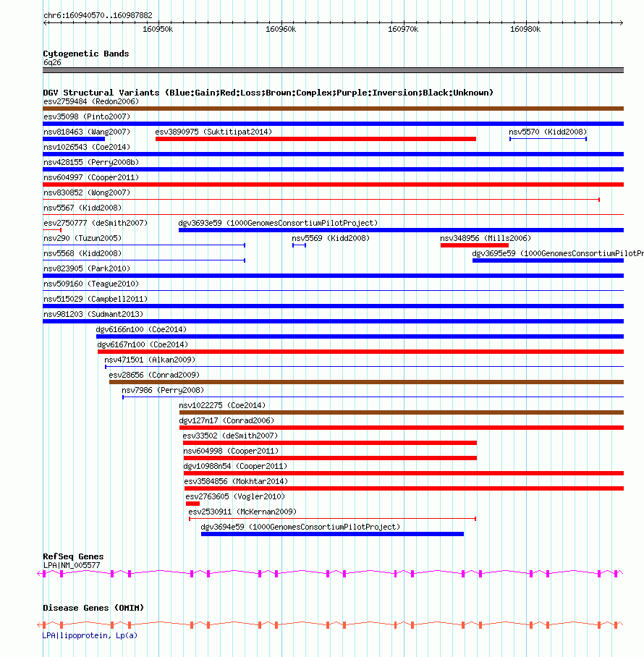Screen dimensions: 644x657
Task: Click the DGV Structural Variants track title
Action: click(x=268, y=93)
